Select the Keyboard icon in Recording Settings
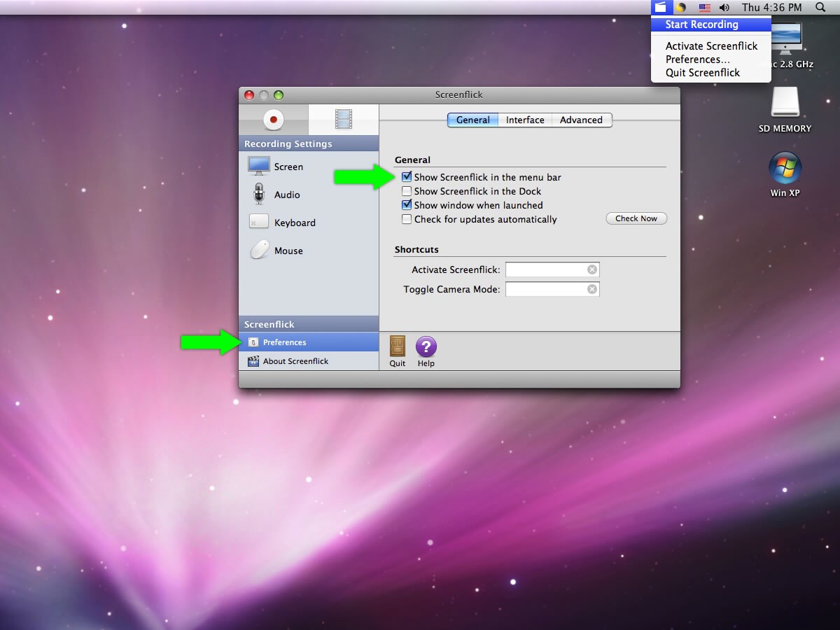The image size is (840, 630). [259, 222]
